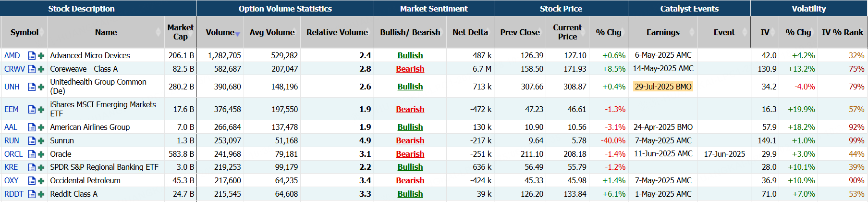Open the KRE symbol link
868x202 pixels.
11,167
